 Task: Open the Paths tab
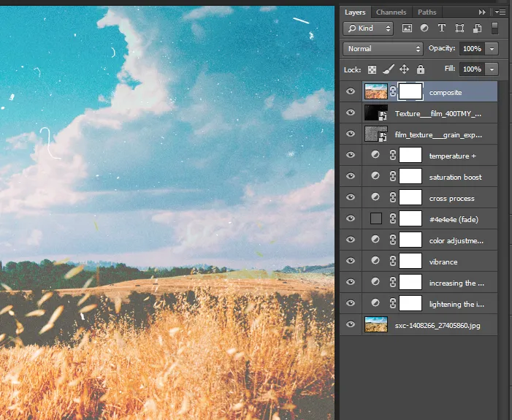[x=427, y=12]
